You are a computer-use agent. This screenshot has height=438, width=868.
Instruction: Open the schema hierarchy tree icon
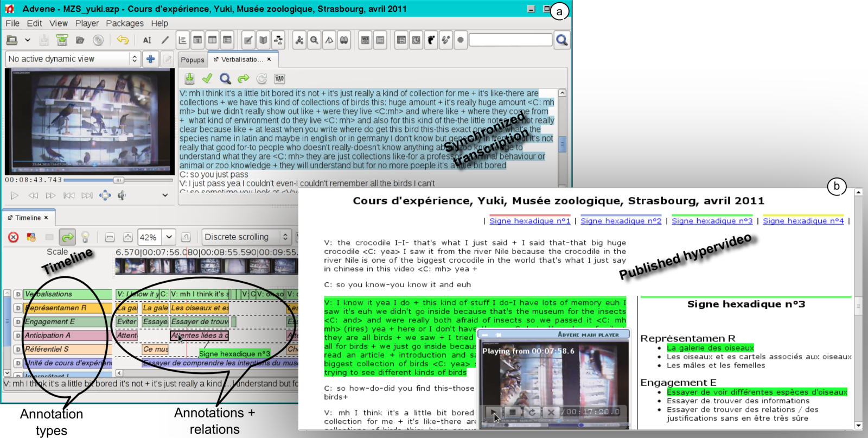tap(278, 40)
